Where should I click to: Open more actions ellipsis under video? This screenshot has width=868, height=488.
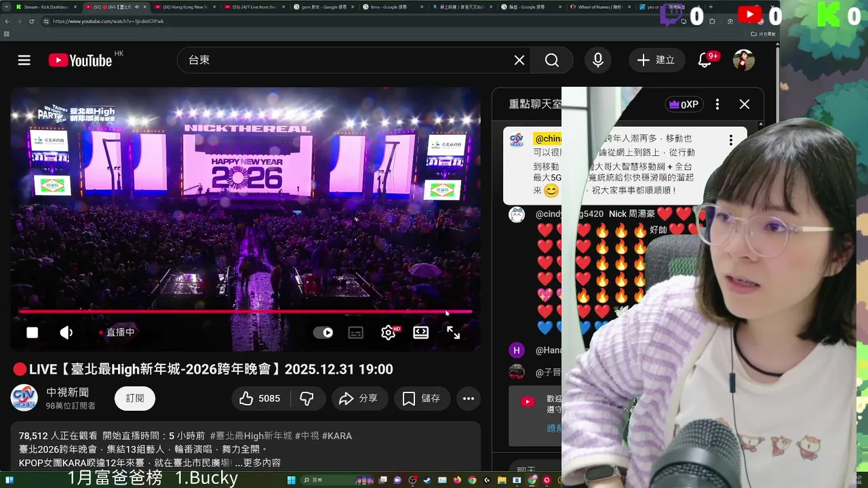coord(469,399)
